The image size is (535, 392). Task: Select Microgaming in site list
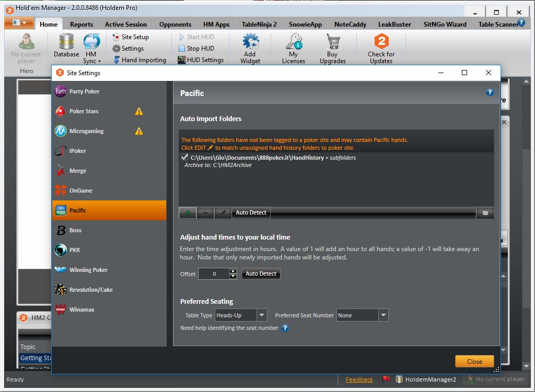[109, 131]
